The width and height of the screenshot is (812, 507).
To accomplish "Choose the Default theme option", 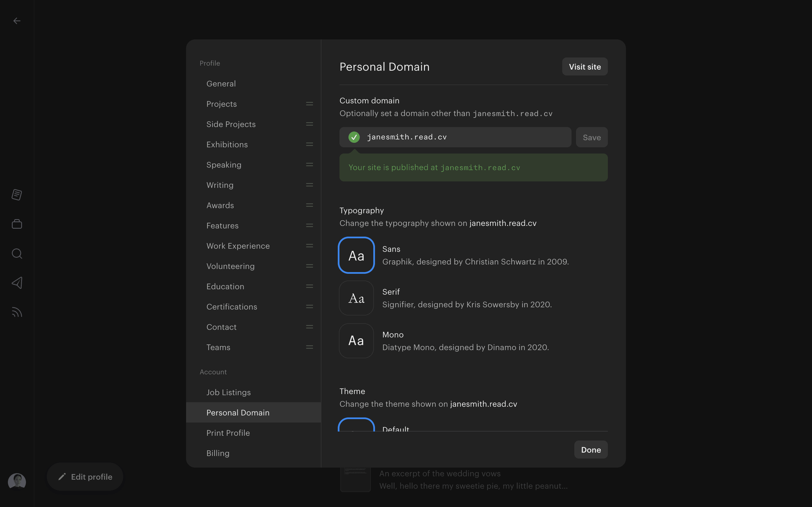I will tap(356, 425).
